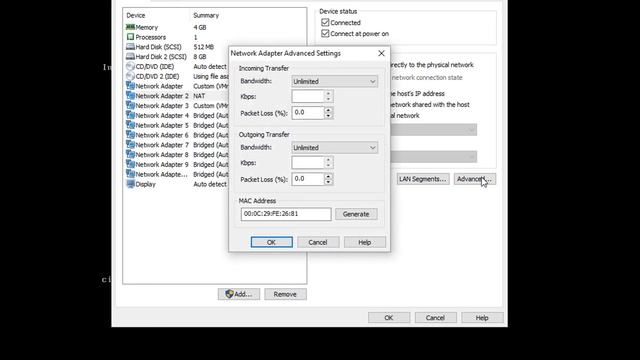Open the Outgoing Transfer Bandwidth dropdown
Screen dimensions: 640x360
pyautogui.click(x=335, y=147)
